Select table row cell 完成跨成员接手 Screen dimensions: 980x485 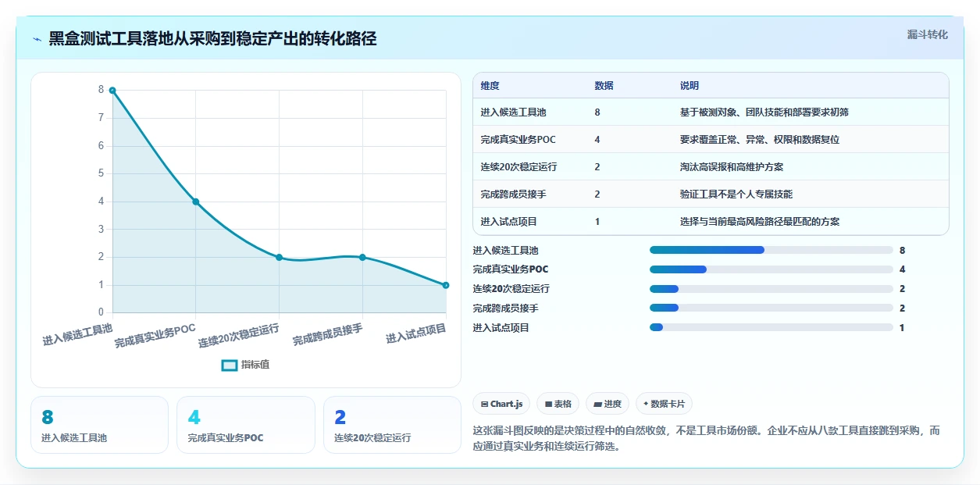point(514,194)
